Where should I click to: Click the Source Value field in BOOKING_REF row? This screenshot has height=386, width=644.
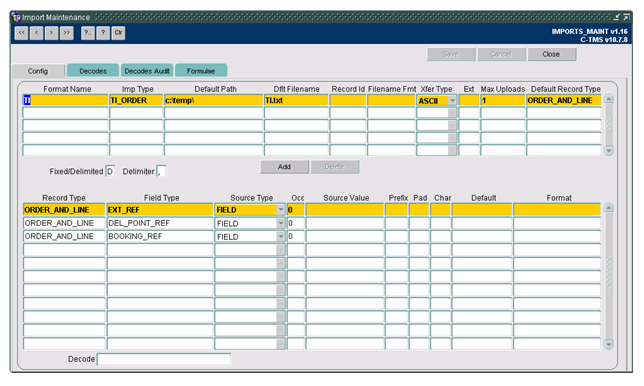[x=345, y=236]
